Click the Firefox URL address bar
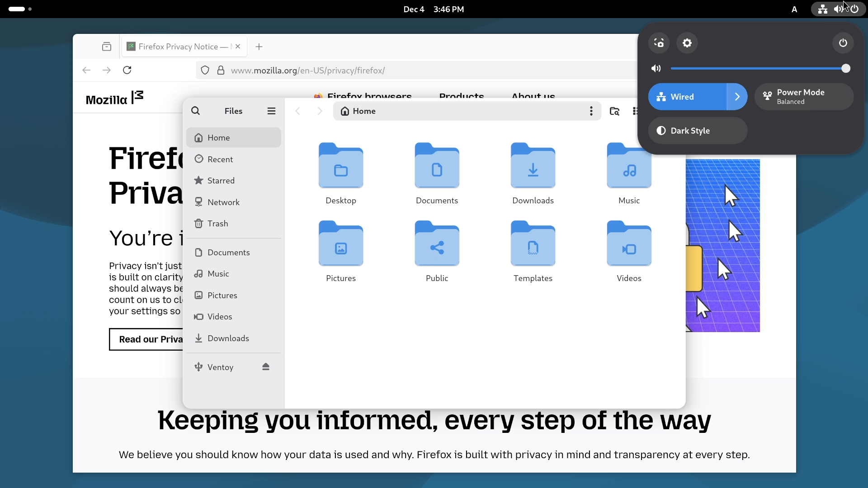The image size is (868, 488). 407,70
